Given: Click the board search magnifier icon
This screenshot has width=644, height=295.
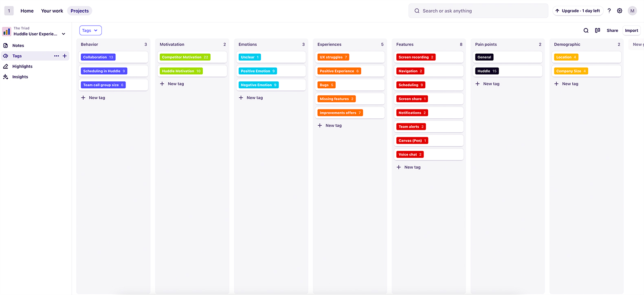Looking at the screenshot, I should 586,31.
